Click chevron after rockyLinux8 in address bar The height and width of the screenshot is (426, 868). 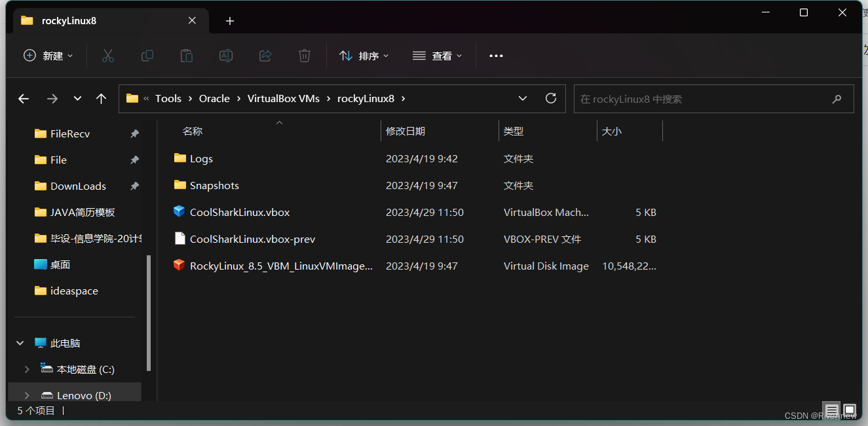coord(404,98)
